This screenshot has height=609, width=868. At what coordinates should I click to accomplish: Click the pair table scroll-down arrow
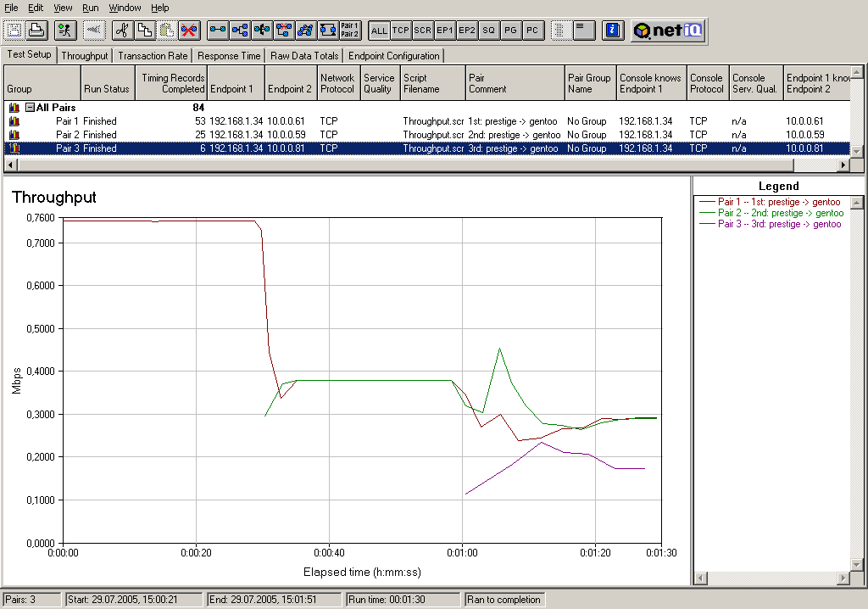(x=856, y=151)
